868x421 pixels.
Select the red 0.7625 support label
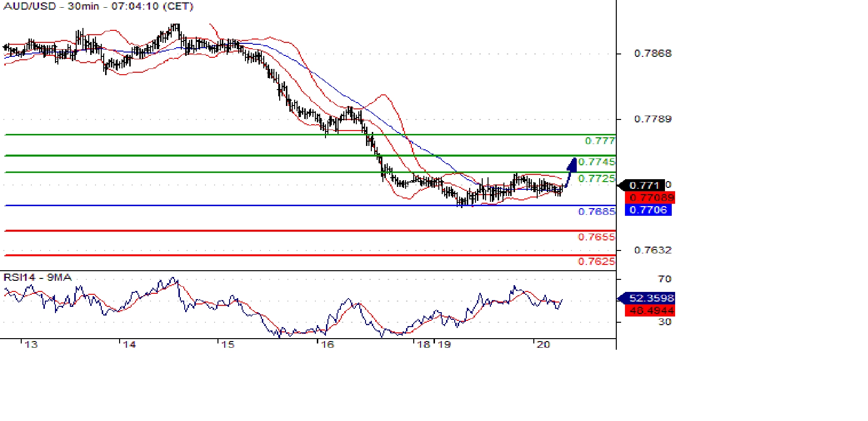[597, 262]
